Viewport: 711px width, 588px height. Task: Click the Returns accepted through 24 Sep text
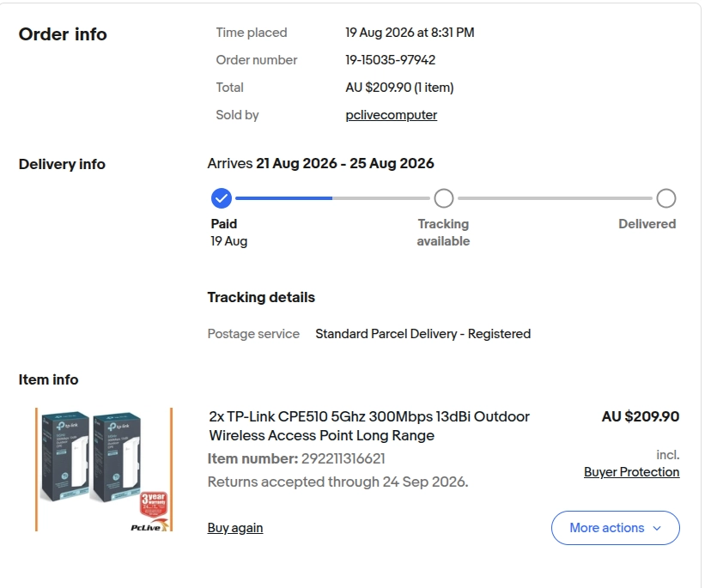point(337,482)
